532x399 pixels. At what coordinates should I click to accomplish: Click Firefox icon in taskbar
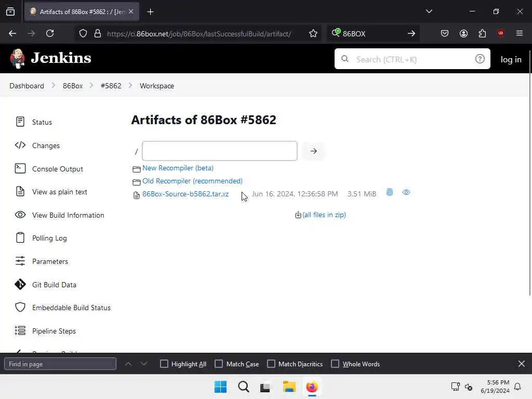(312, 387)
